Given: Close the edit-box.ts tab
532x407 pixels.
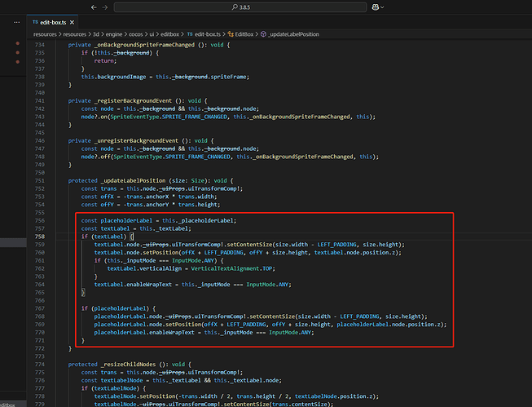Looking at the screenshot, I should pos(72,22).
